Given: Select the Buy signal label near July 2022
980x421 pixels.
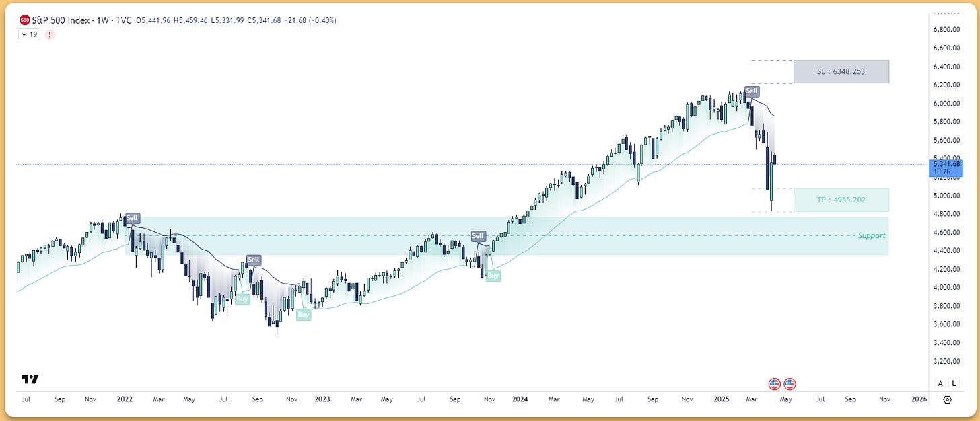Looking at the screenshot, I should tap(242, 299).
